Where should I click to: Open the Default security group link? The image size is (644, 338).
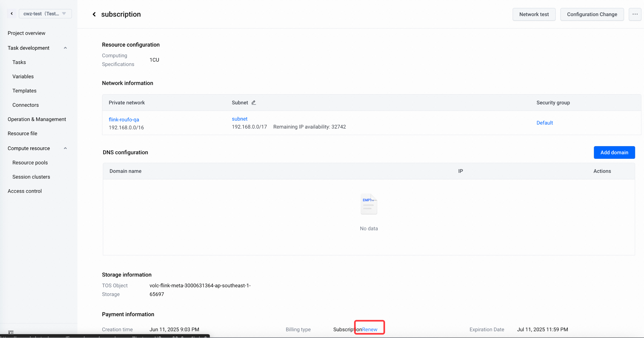[545, 123]
